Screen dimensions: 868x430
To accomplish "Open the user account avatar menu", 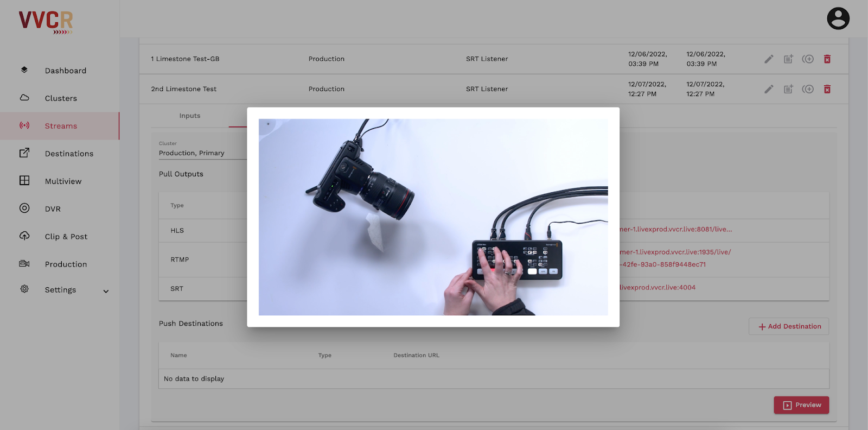I will click(x=838, y=18).
